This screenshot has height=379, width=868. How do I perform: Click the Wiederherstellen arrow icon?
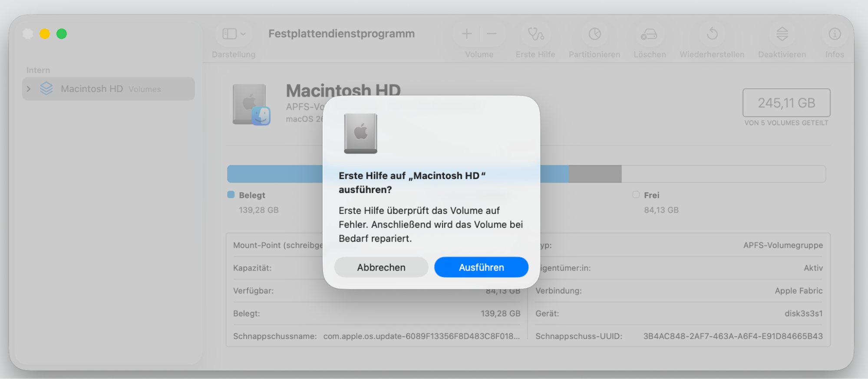click(x=712, y=34)
